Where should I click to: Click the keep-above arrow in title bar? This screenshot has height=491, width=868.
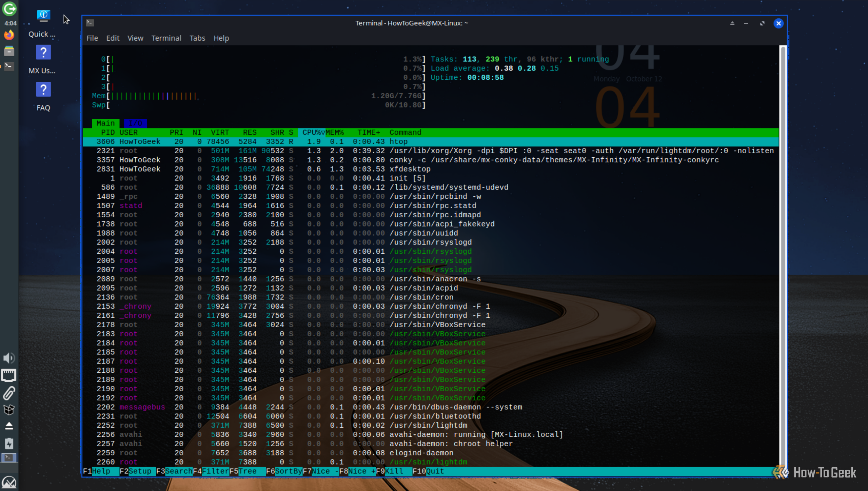point(732,23)
